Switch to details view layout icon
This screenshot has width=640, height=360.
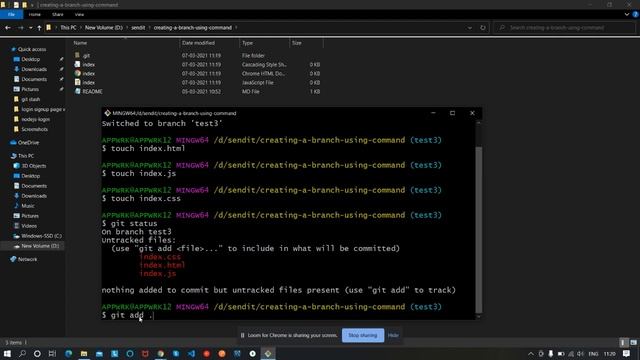click(623, 342)
